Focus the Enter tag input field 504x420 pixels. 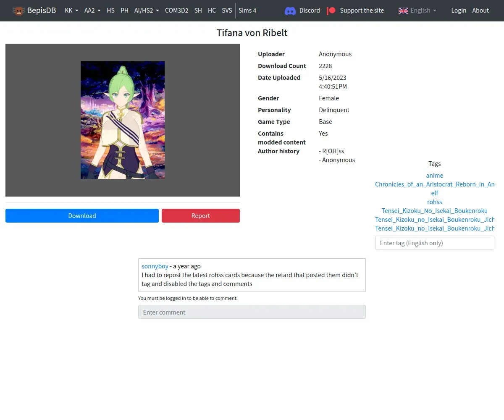pyautogui.click(x=435, y=243)
